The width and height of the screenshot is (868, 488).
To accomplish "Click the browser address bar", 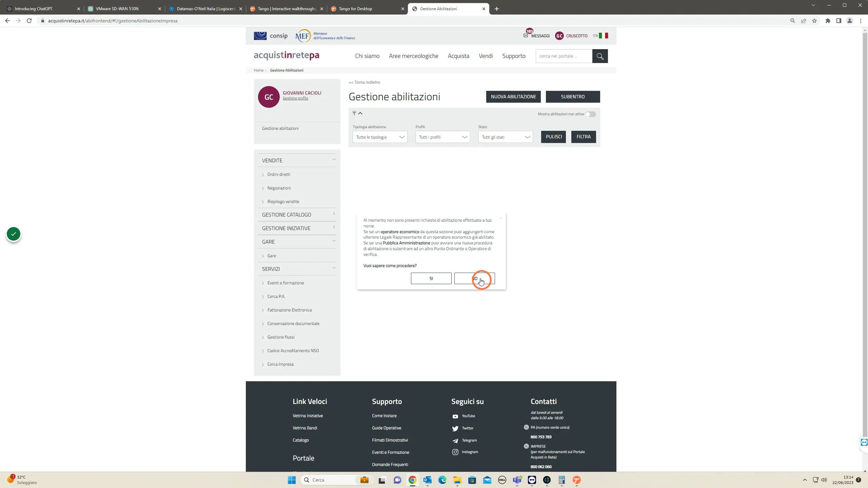I will [x=414, y=21].
